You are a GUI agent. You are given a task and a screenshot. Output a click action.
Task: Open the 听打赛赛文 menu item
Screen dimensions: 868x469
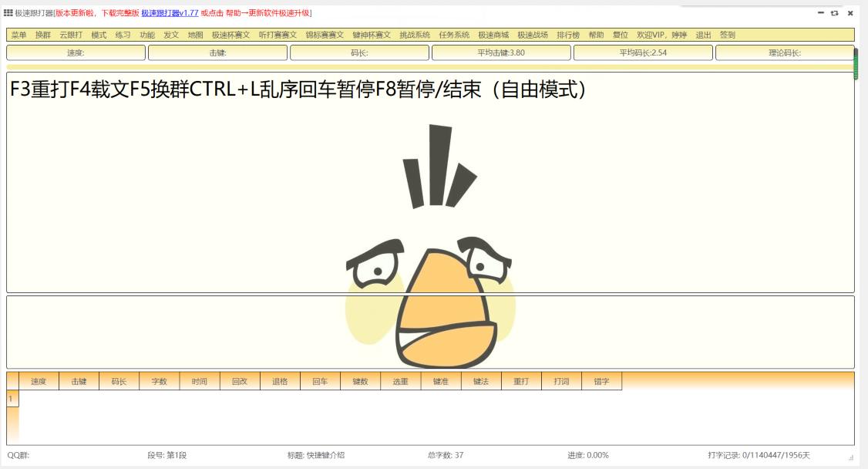(x=278, y=35)
